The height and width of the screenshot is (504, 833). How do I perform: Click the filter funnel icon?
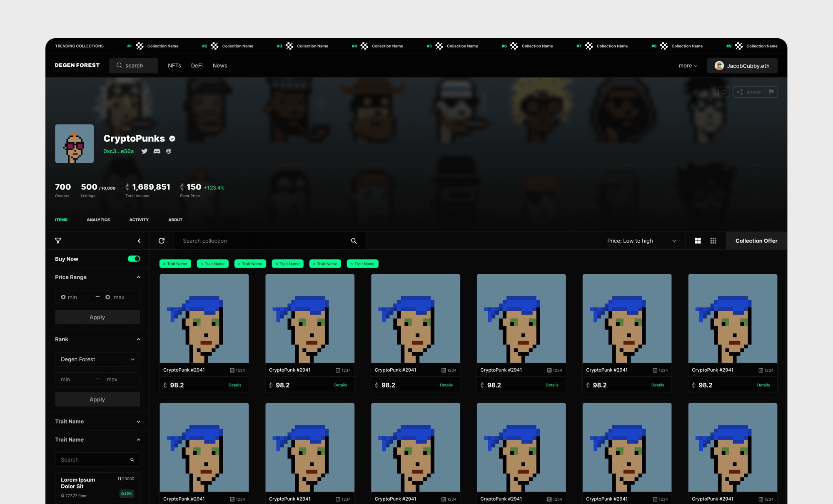(58, 241)
